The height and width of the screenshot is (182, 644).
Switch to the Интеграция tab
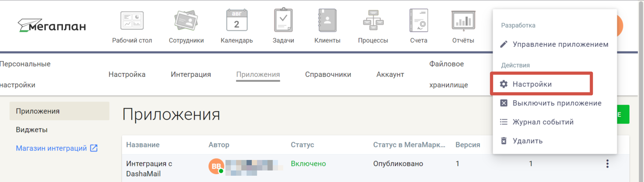point(191,75)
